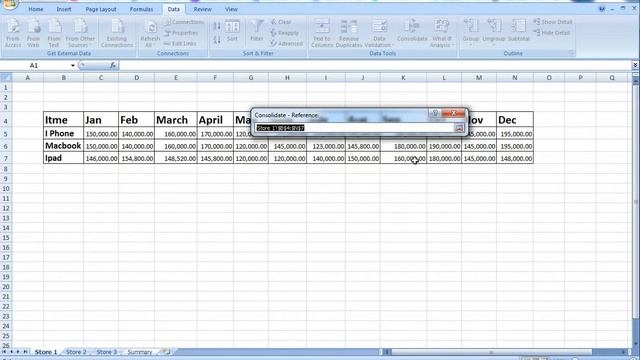This screenshot has height=360, width=640.
Task: Click Text to Columns icon
Action: [322, 33]
